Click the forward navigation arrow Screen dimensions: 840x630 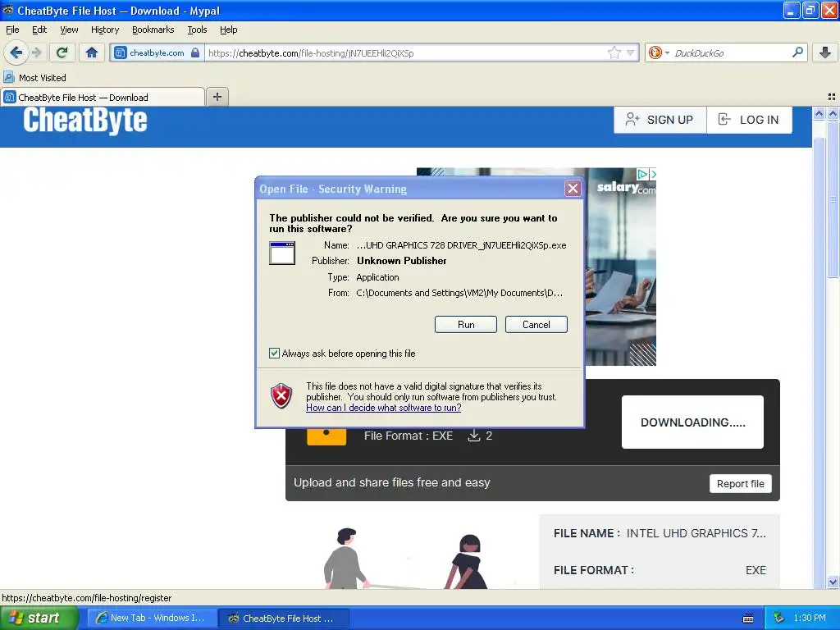click(x=36, y=52)
